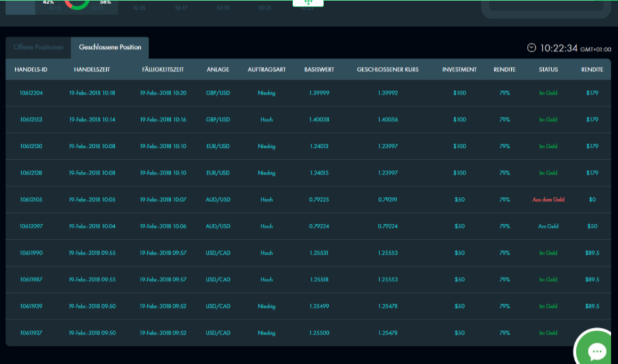
Task: Click the Handelszeit column header
Action: (91, 69)
